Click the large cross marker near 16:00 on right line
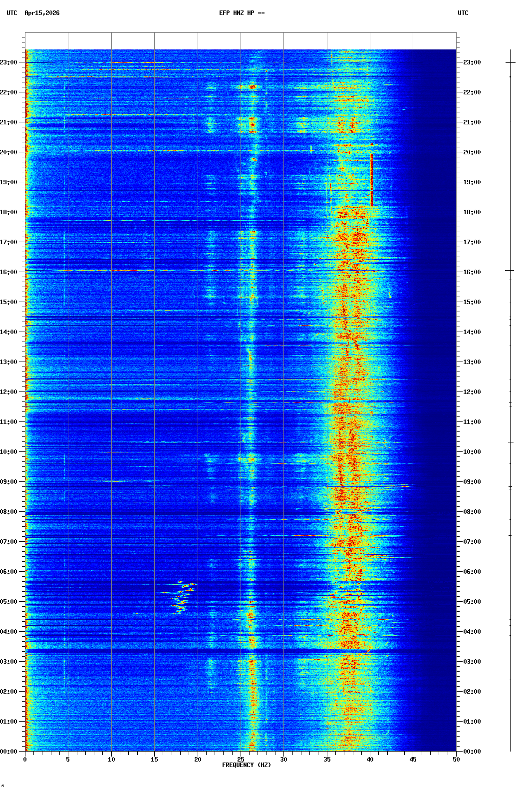The image size is (532, 791). point(510,270)
